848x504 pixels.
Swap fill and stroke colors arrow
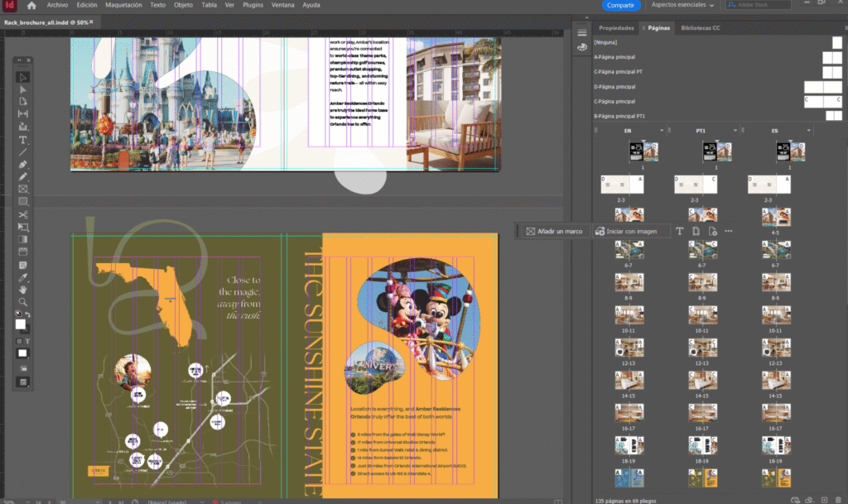tap(29, 314)
